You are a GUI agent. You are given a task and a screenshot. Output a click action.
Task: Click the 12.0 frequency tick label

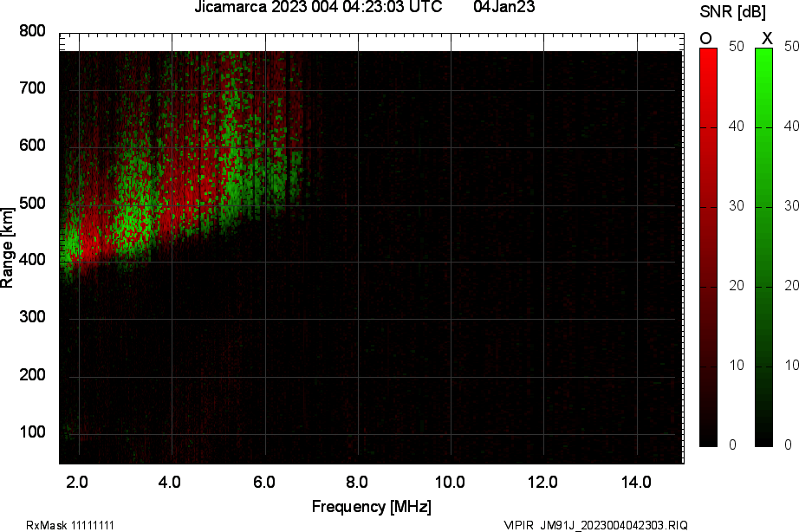[542, 482]
